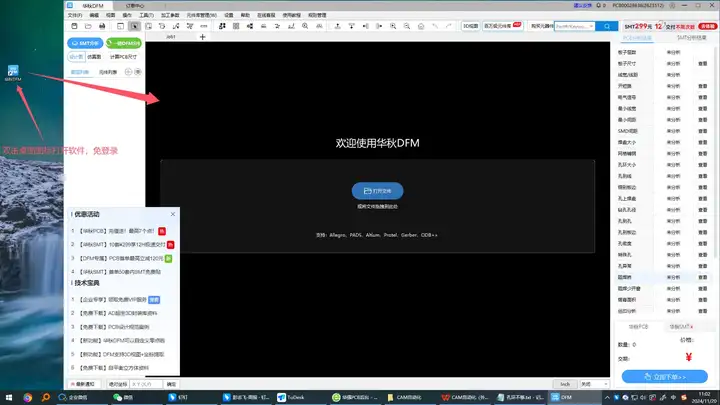The image size is (720, 405).
Task: Click 查看 for the 阻焊桥 row
Action: (703, 277)
